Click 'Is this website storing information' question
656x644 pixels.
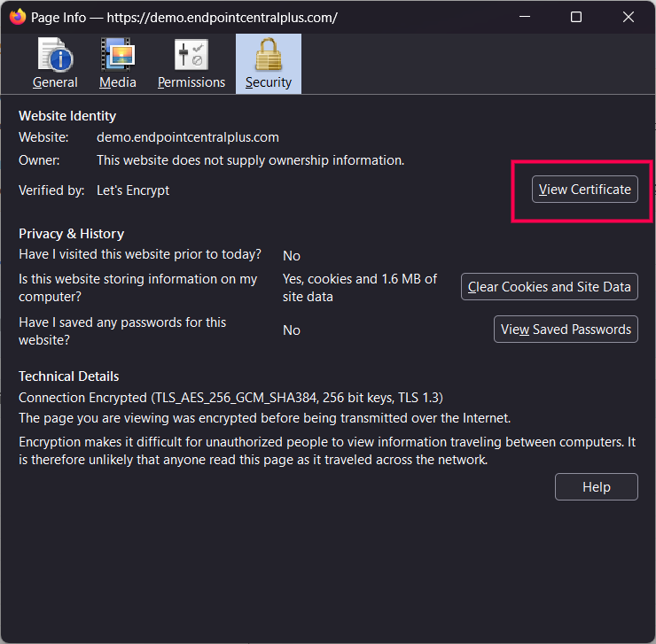(x=137, y=288)
